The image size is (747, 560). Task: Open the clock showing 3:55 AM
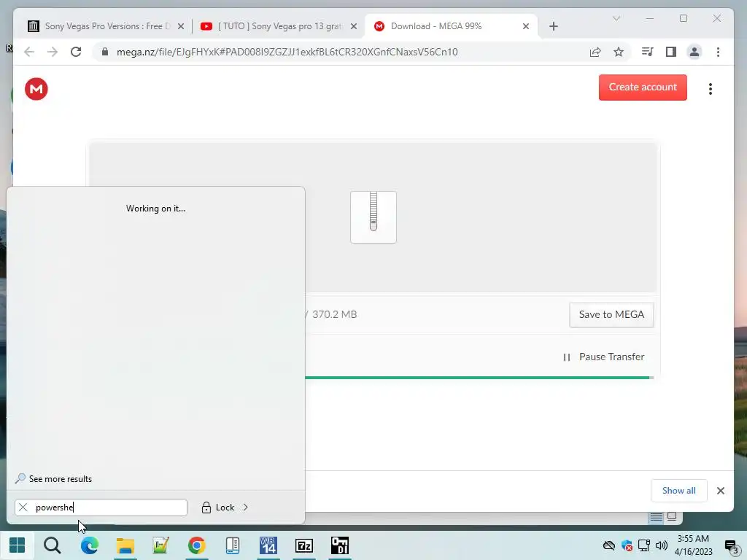coord(694,545)
